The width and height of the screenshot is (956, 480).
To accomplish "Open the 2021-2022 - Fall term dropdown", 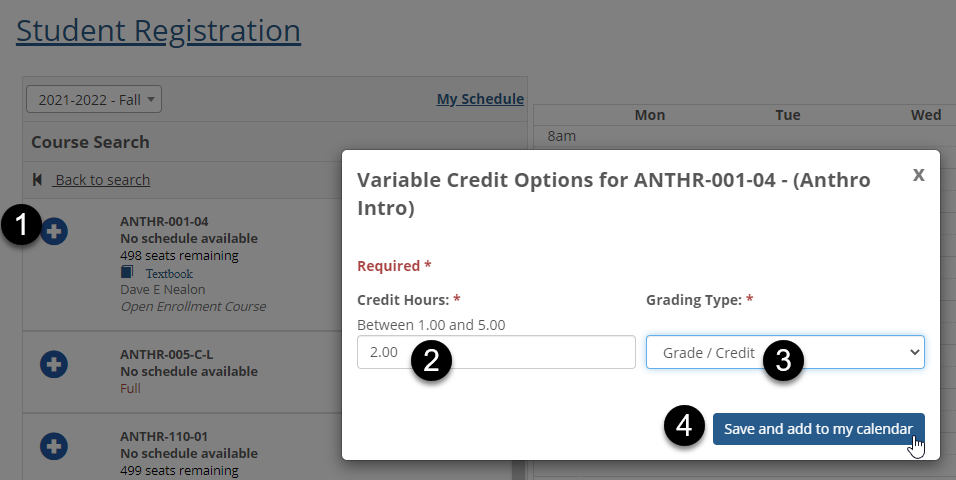I will pos(94,99).
